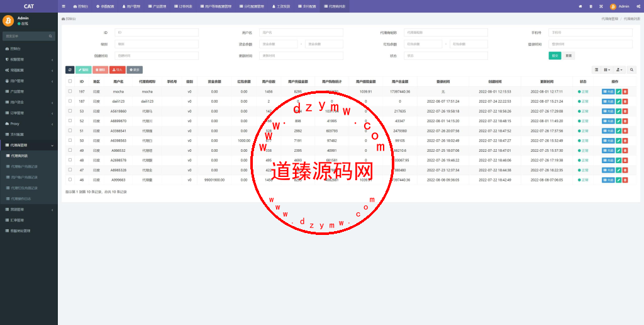
Task: Open the columns dropdown above the table
Action: 608,70
